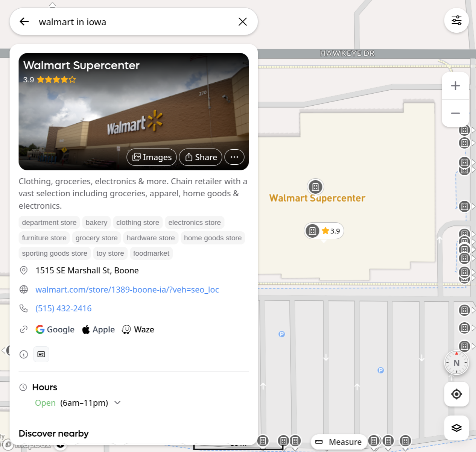Open the map layers icon

[456, 428]
